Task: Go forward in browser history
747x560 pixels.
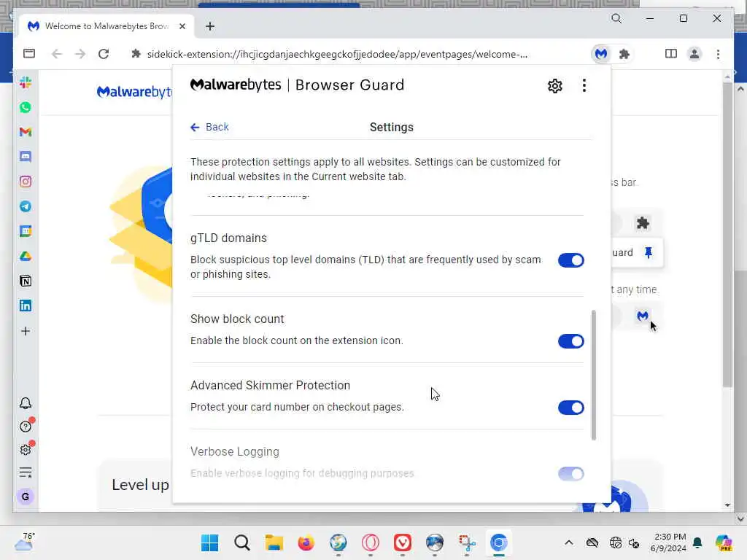Action: click(80, 54)
